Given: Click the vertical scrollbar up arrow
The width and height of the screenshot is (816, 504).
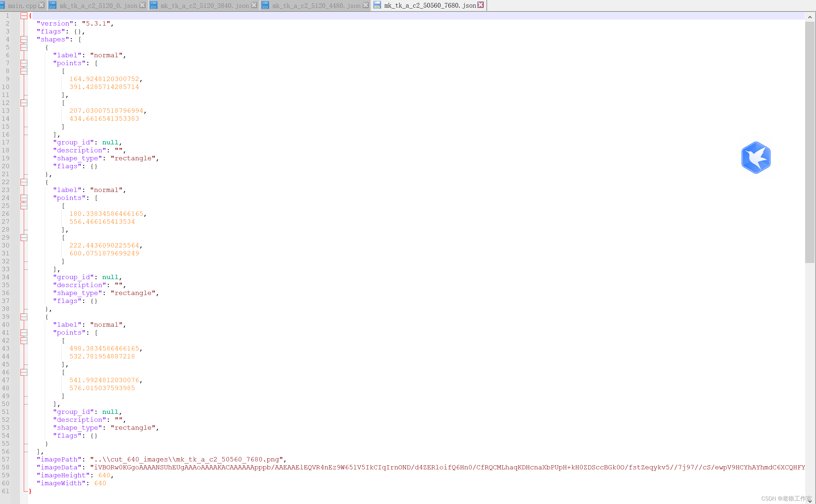Looking at the screenshot, I should [810, 17].
